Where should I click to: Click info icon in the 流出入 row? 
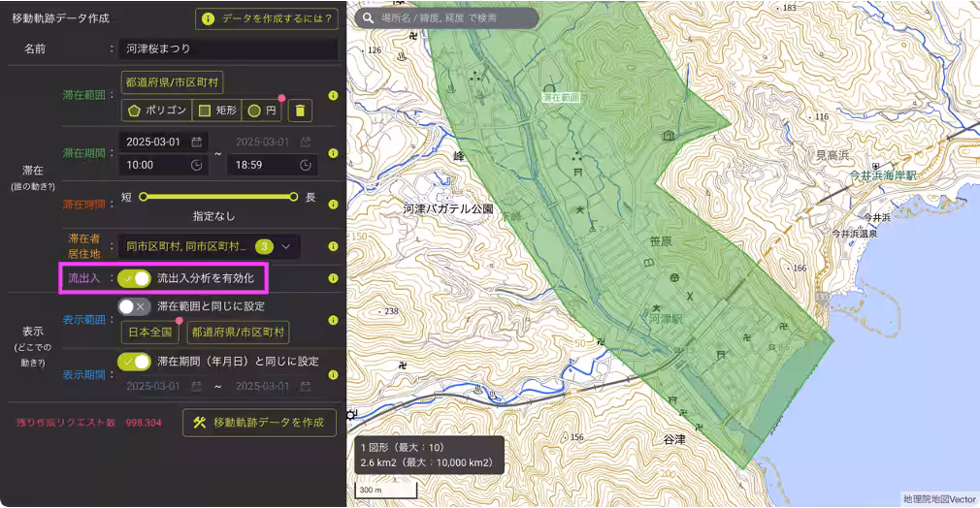[x=333, y=278]
